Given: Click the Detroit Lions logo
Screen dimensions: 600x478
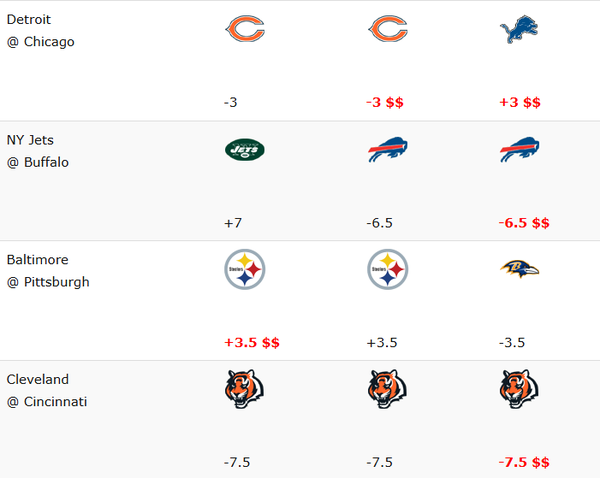Looking at the screenshot, I should pyautogui.click(x=519, y=30).
